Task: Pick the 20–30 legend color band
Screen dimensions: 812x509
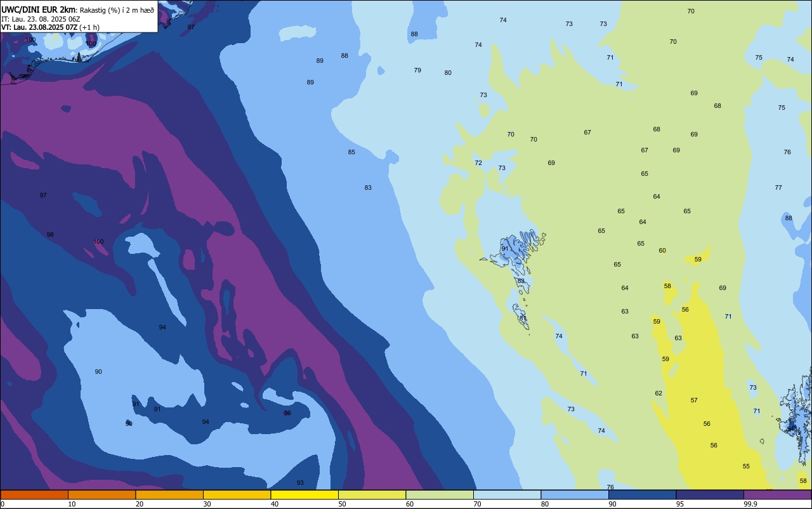Action: (x=169, y=494)
